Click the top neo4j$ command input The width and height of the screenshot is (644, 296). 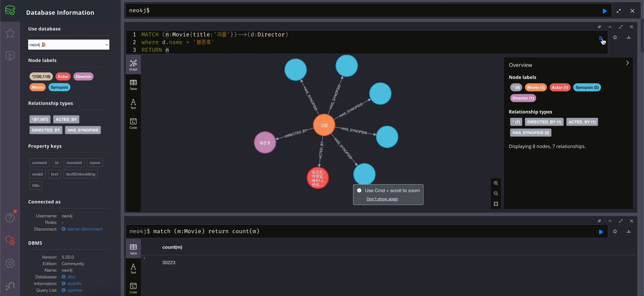pyautogui.click(x=350, y=11)
